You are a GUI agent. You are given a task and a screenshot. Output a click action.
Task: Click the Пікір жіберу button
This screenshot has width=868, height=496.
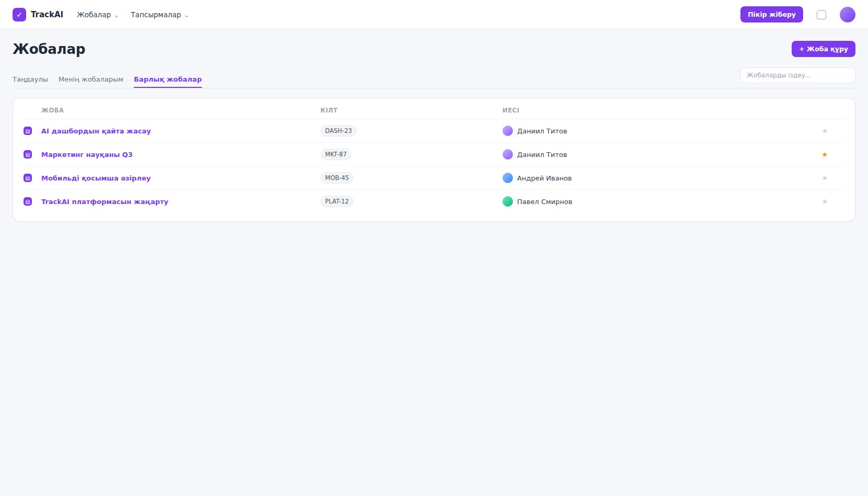point(772,15)
